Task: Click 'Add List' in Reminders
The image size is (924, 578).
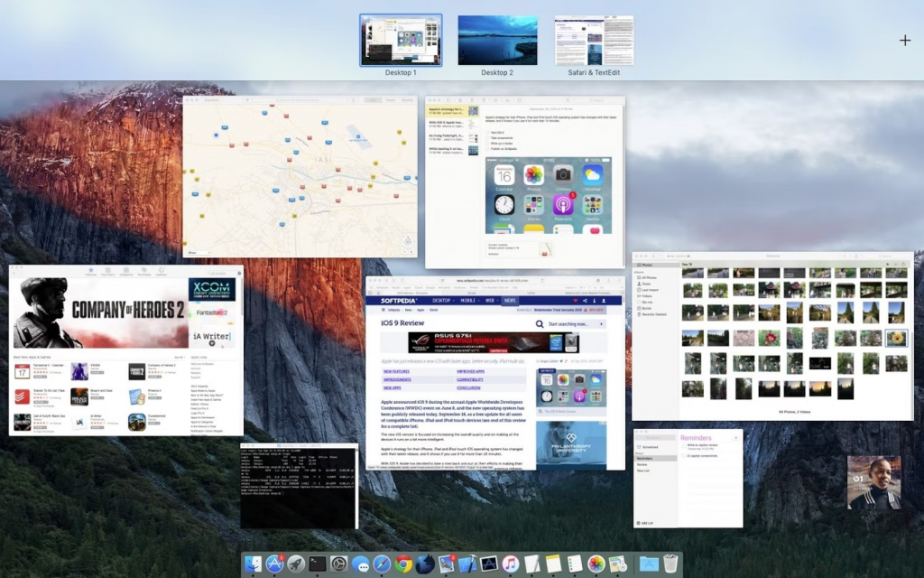Action: [642, 523]
